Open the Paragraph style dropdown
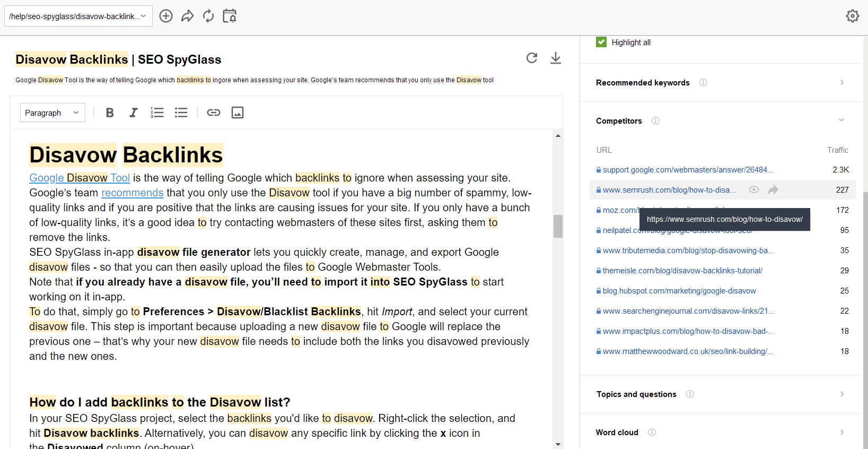The width and height of the screenshot is (868, 449). (52, 113)
